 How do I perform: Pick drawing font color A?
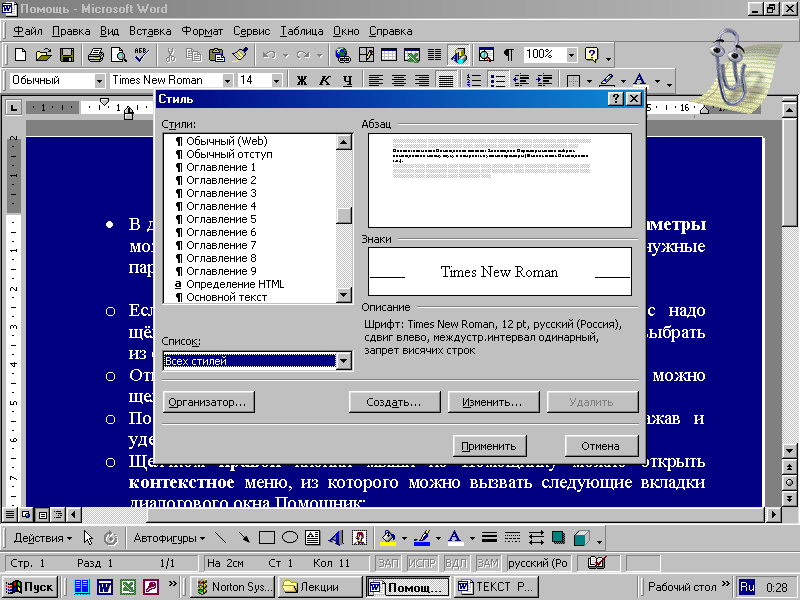coord(455,538)
